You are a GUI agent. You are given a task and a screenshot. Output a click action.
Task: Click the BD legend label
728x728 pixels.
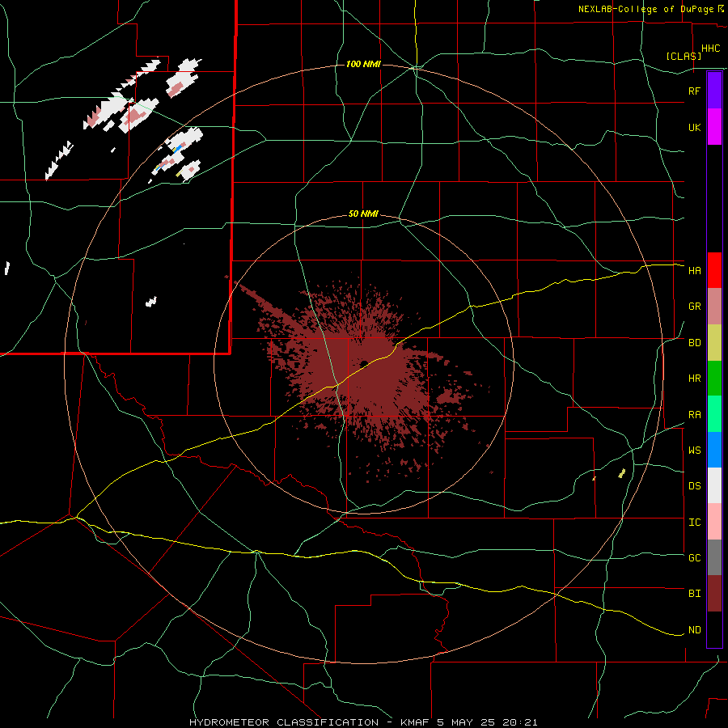click(x=694, y=343)
